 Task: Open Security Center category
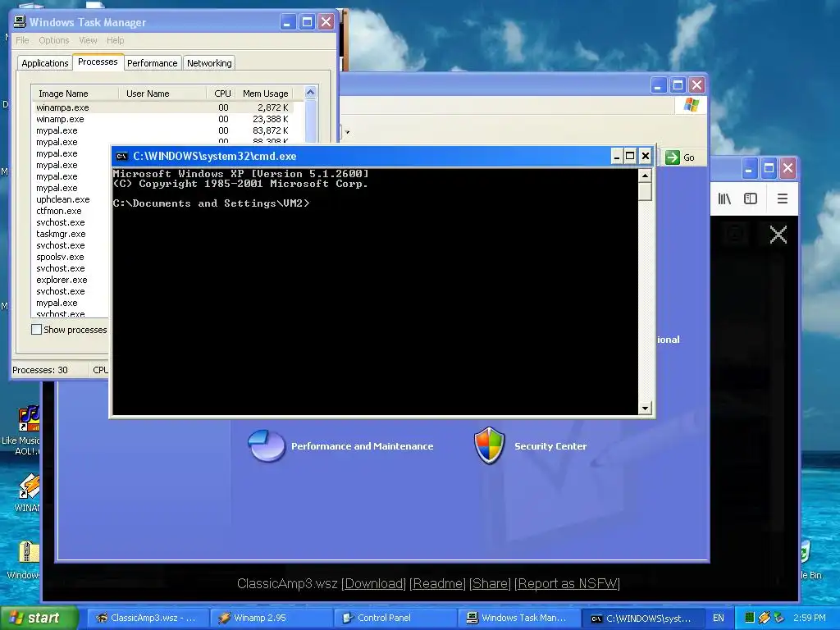550,446
